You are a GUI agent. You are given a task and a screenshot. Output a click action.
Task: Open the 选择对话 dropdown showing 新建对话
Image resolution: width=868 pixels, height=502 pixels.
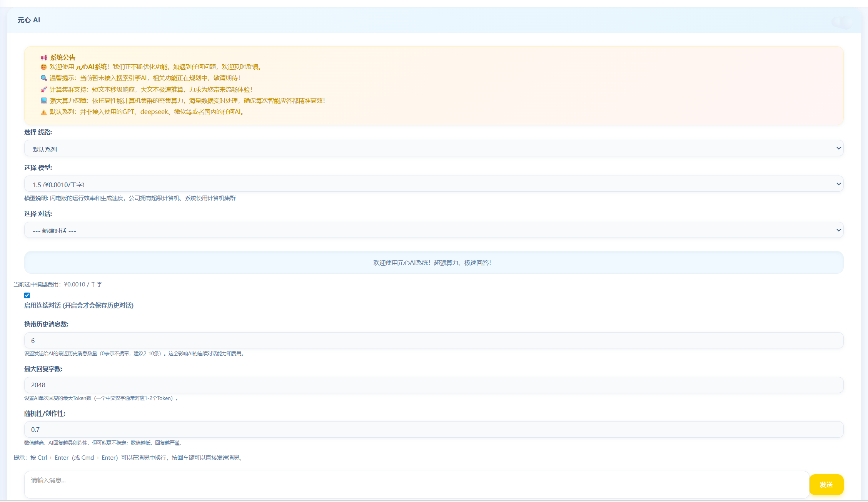[x=434, y=230]
